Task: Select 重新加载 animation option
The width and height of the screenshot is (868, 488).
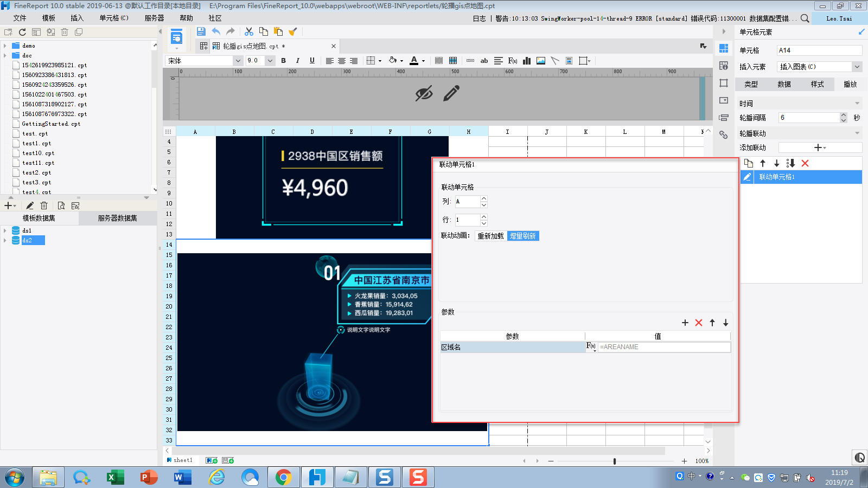Action: tap(490, 236)
